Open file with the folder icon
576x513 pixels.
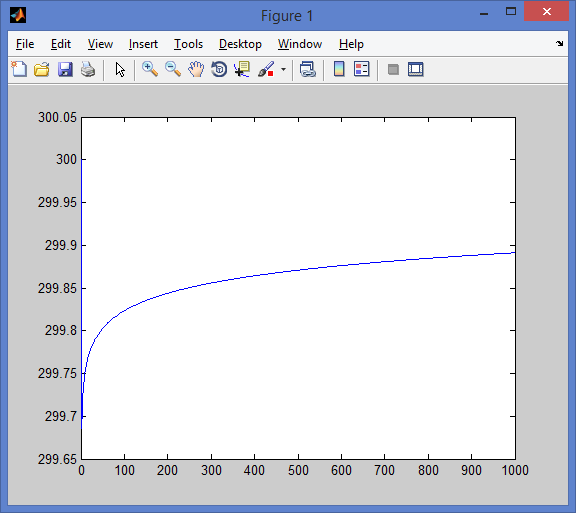click(42, 69)
